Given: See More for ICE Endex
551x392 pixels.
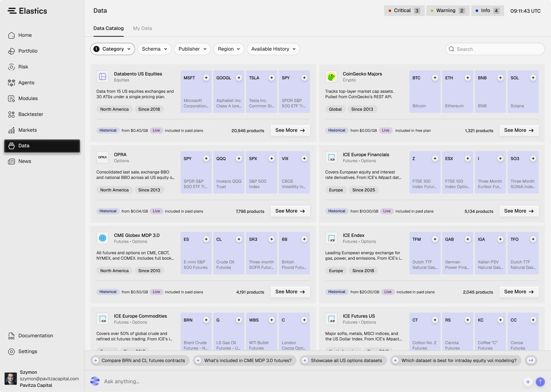Looking at the screenshot, I should point(519,292).
